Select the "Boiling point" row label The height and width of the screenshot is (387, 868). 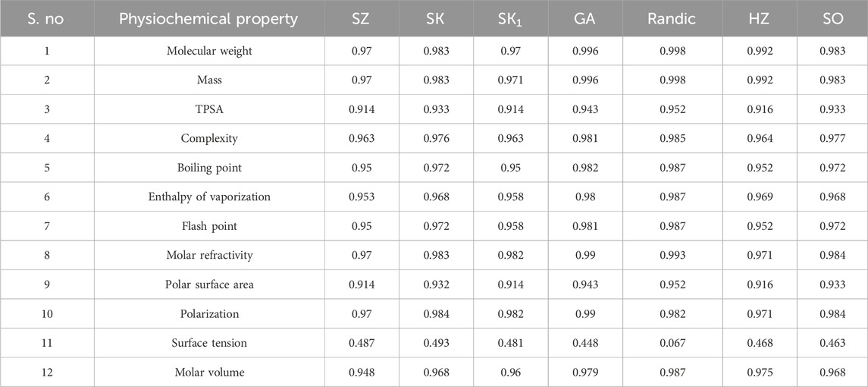pyautogui.click(x=209, y=168)
